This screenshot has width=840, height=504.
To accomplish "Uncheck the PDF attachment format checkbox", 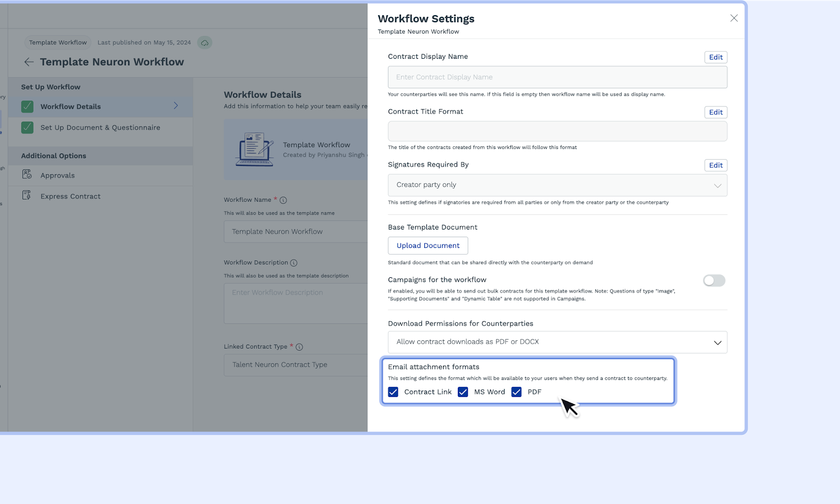I will pos(517,392).
